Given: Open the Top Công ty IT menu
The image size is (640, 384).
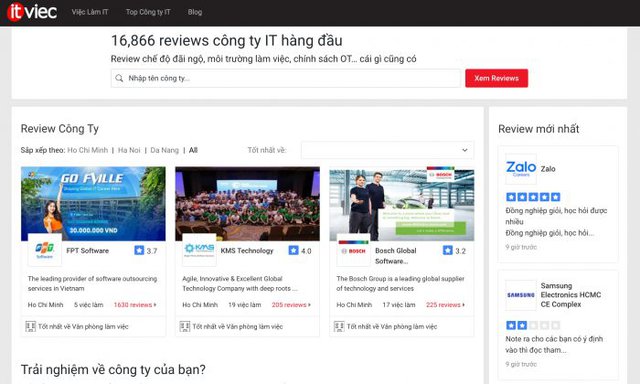Looking at the screenshot, I should [x=148, y=12].
